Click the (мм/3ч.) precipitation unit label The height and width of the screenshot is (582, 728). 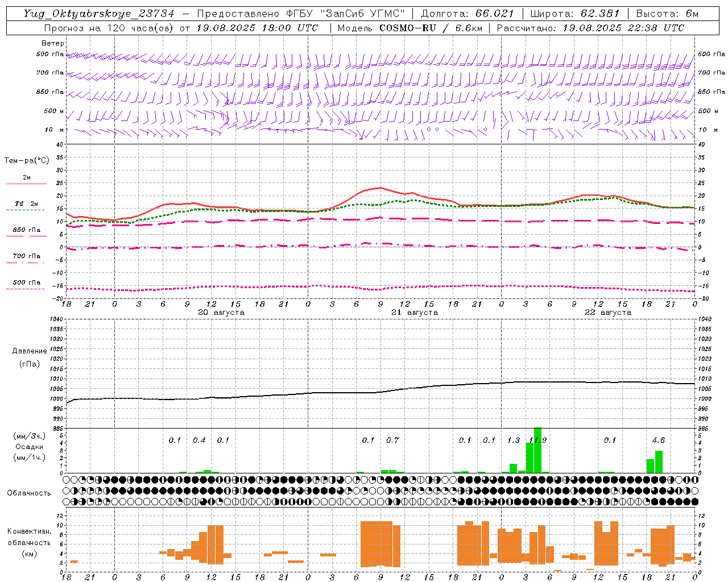point(29,436)
